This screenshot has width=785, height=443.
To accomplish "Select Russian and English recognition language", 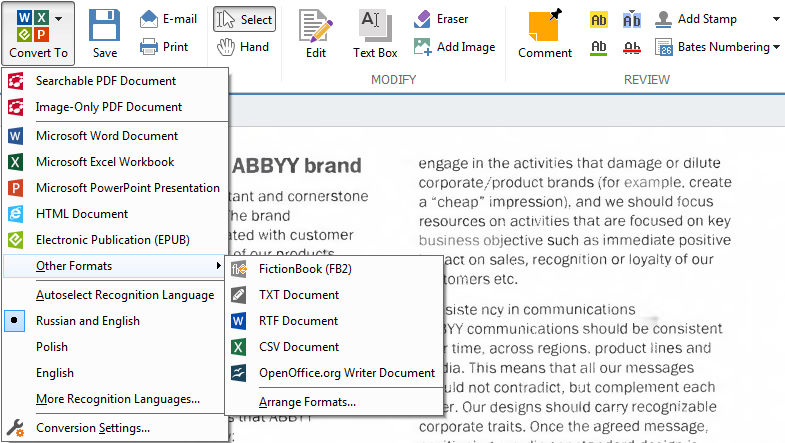I will pos(88,321).
